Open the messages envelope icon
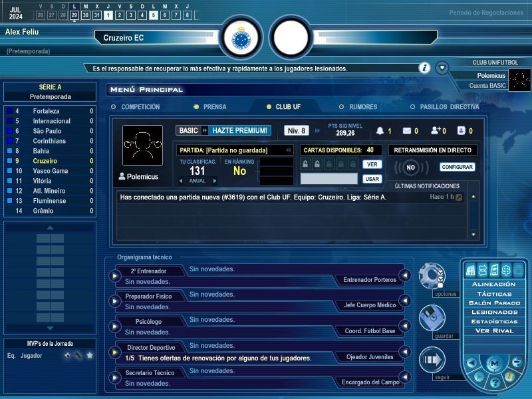The image size is (532, 399). click(407, 130)
